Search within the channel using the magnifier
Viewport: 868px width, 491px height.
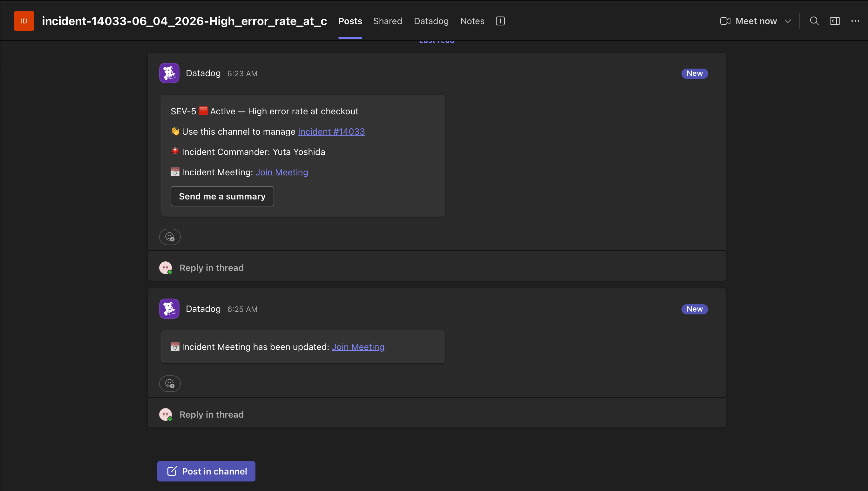pos(814,21)
